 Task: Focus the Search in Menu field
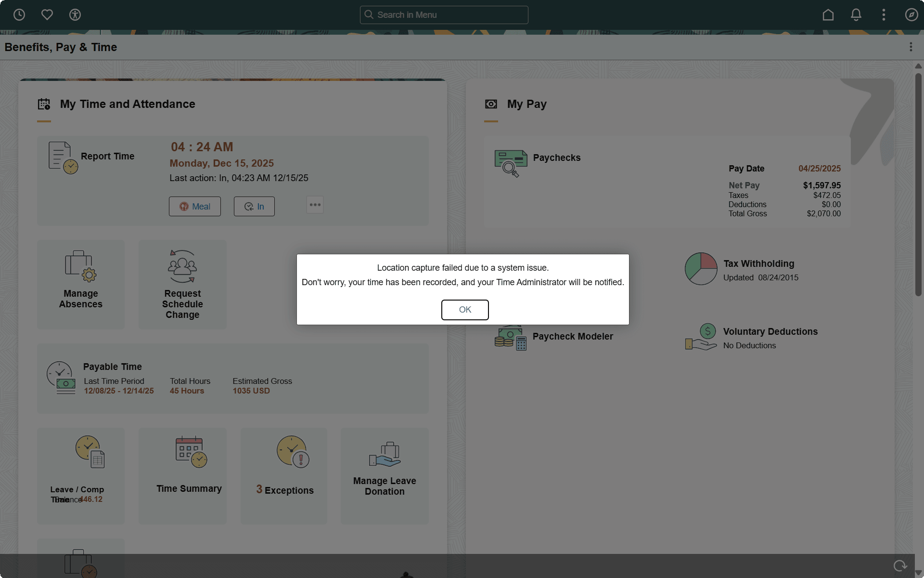pyautogui.click(x=444, y=15)
